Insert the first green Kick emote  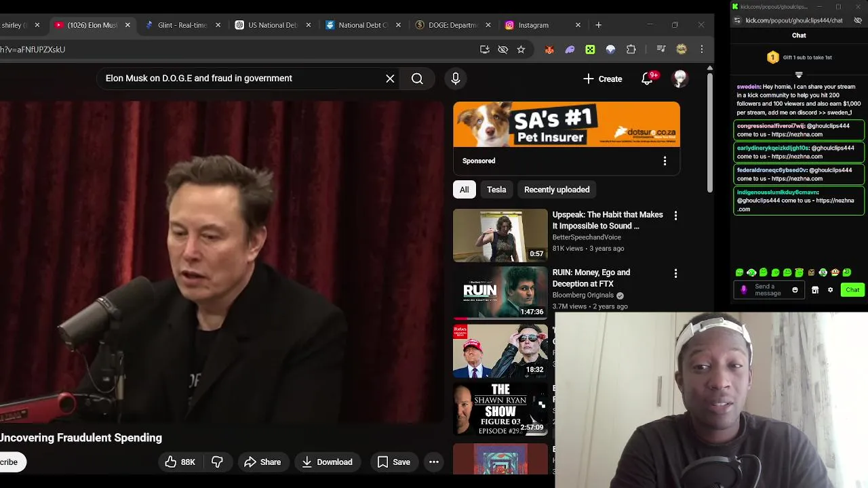740,272
